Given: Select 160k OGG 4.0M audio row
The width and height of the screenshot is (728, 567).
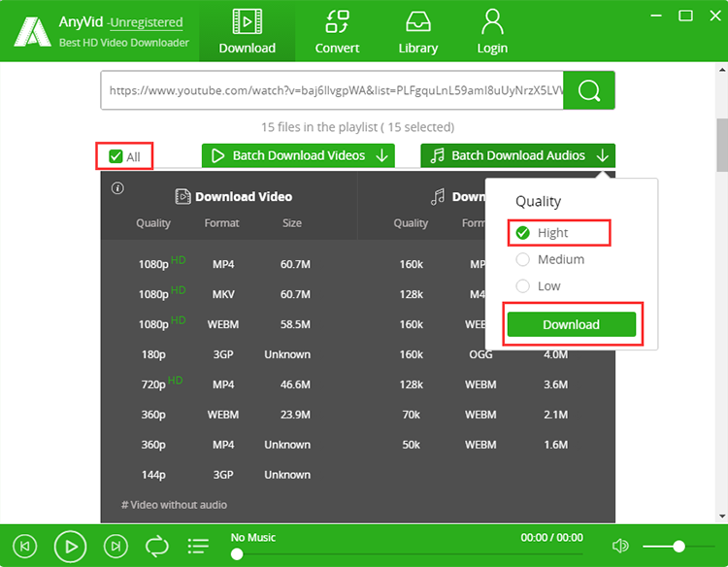Looking at the screenshot, I should pyautogui.click(x=485, y=354).
